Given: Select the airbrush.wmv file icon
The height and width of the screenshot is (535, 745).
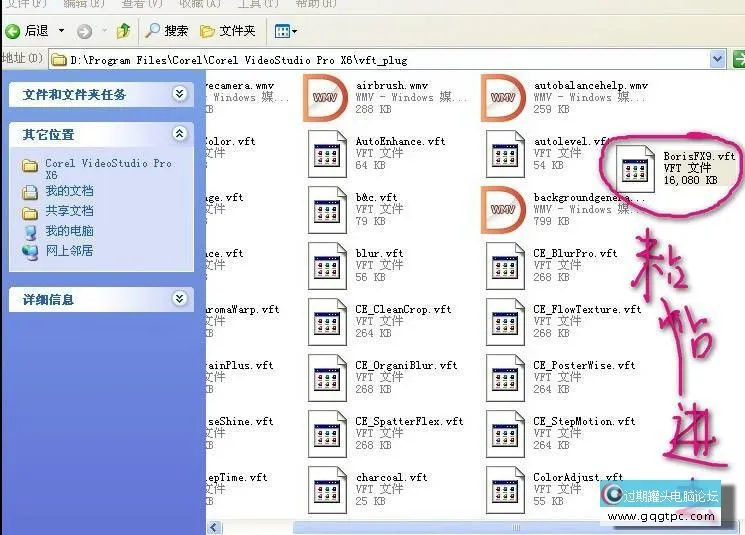Looking at the screenshot, I should (x=325, y=98).
